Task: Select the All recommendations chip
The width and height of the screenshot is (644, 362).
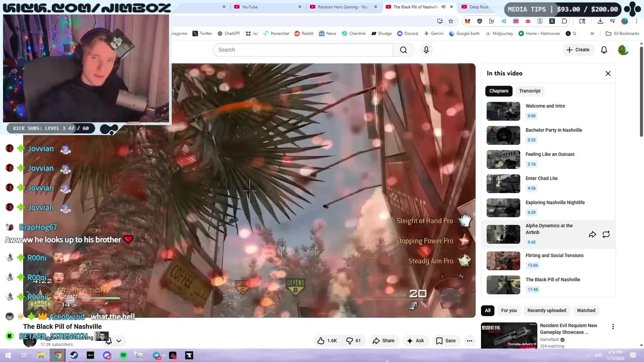Action: [488, 310]
